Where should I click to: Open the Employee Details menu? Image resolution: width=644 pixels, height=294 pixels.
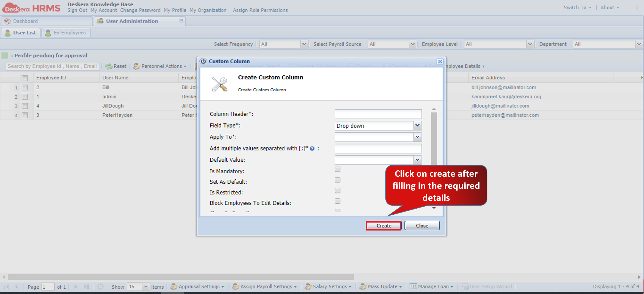(x=465, y=66)
